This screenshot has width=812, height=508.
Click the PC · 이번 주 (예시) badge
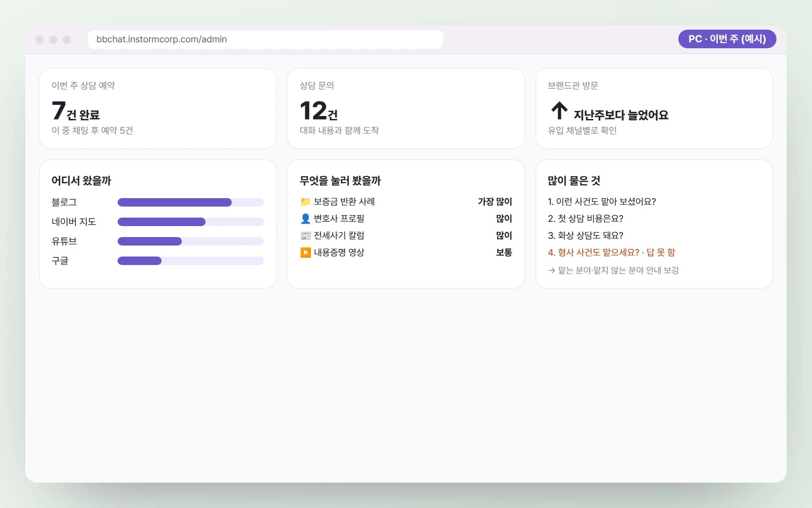727,39
